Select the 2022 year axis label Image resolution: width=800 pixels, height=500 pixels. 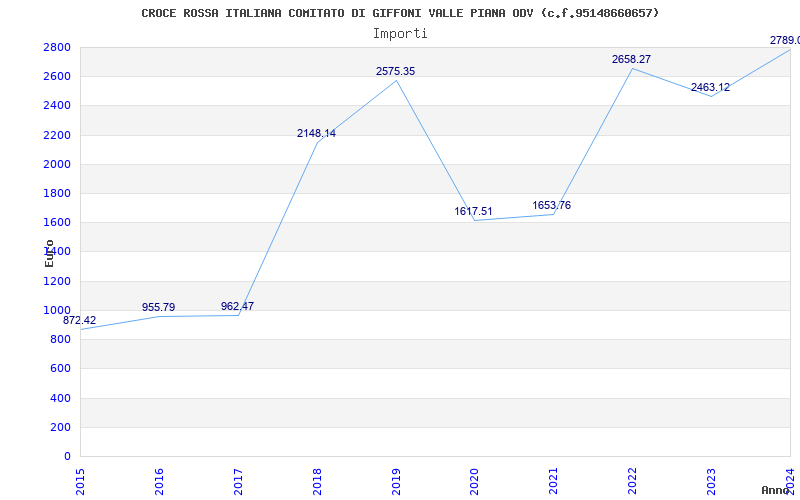point(633,482)
